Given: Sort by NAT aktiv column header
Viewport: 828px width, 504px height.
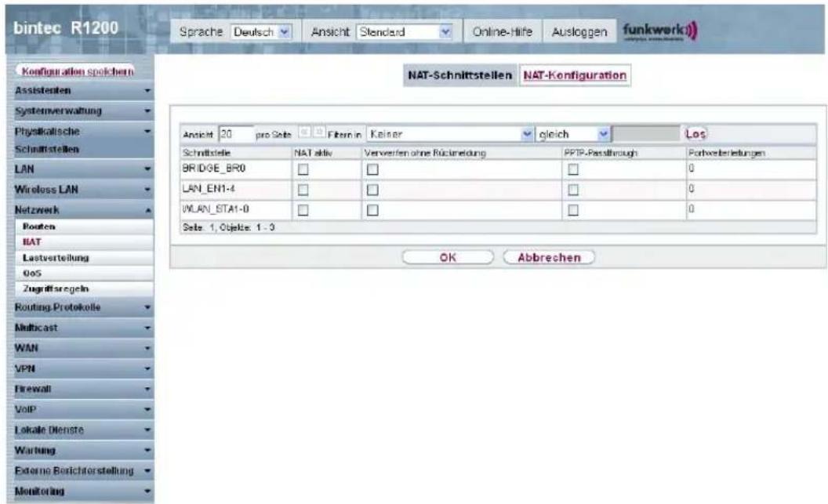Looking at the screenshot, I should (313, 153).
